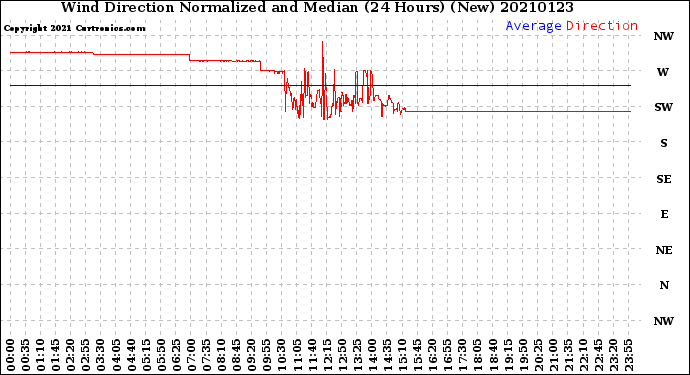690x375 pixels.
Task: Click the 20:25 time axis label
Action: tap(538, 355)
